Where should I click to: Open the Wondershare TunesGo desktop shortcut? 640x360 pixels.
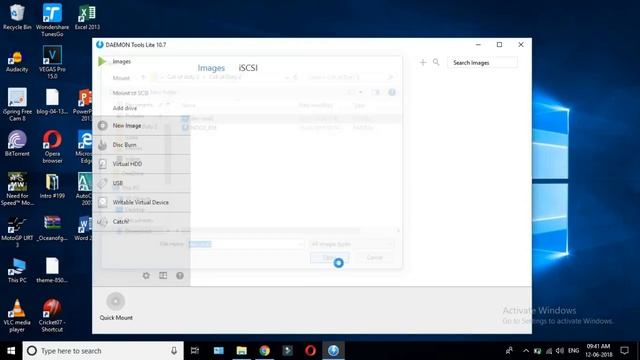(52, 20)
